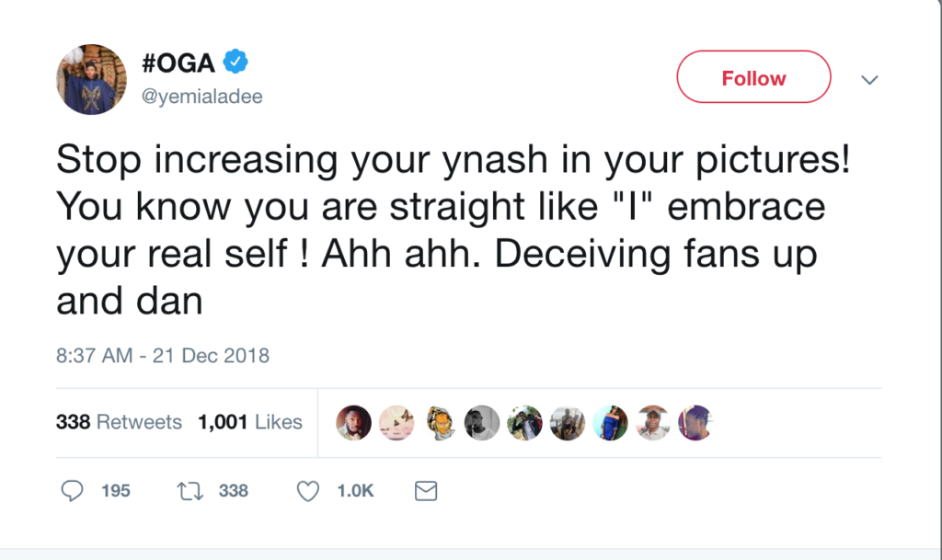Open the #OGA profile picture

pos(91,79)
